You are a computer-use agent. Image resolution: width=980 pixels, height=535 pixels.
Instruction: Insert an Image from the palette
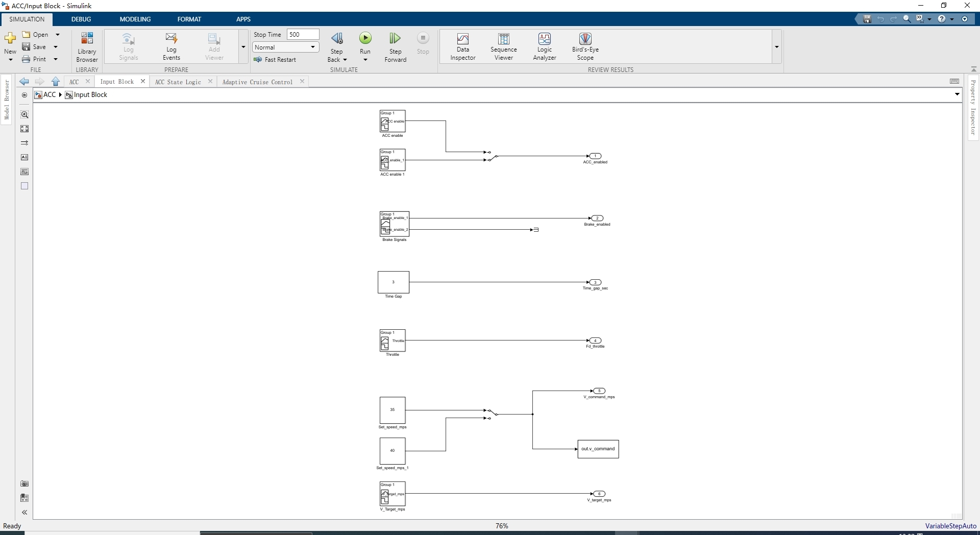(x=24, y=172)
